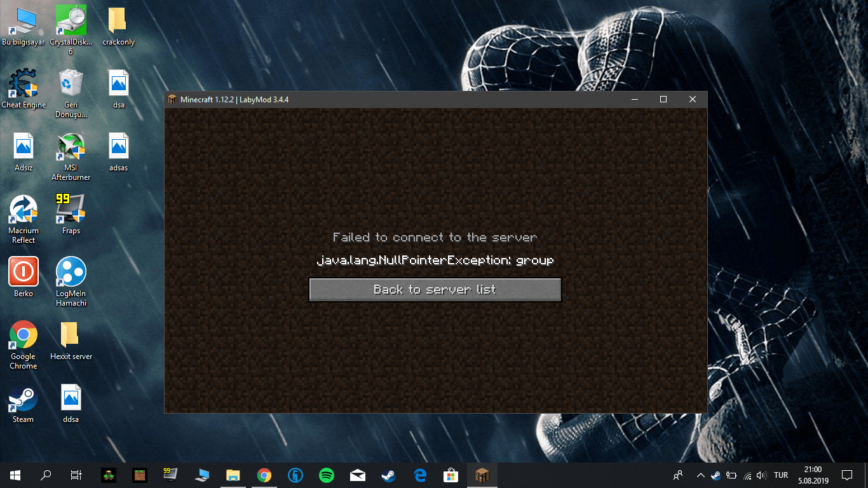Switch to Chrome from the taskbar
This screenshot has width=868, height=488.
(x=264, y=475)
